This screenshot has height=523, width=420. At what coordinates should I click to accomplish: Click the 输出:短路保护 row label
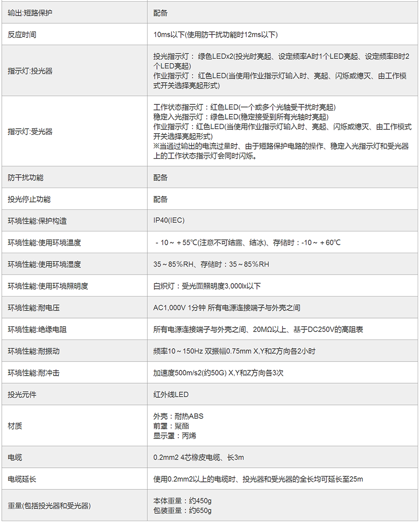click(x=30, y=13)
